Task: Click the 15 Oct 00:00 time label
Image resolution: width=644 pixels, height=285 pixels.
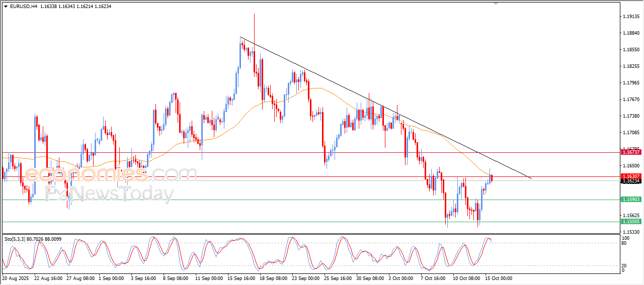Action: point(499,278)
